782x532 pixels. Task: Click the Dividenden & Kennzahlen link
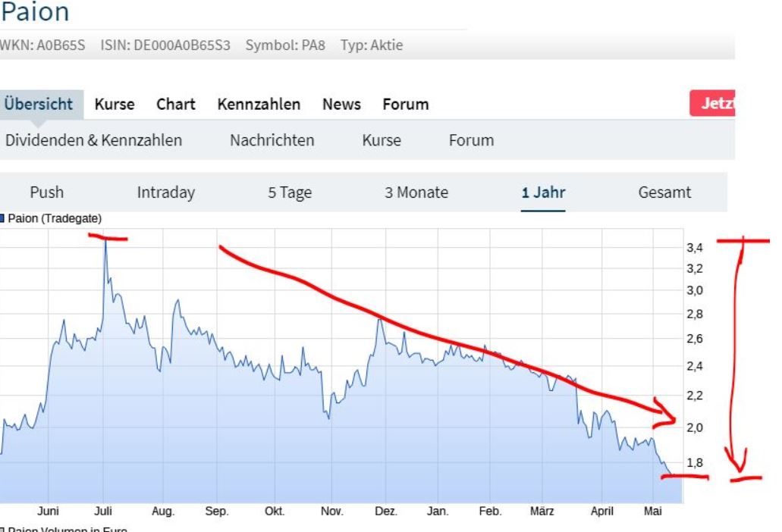pyautogui.click(x=93, y=140)
